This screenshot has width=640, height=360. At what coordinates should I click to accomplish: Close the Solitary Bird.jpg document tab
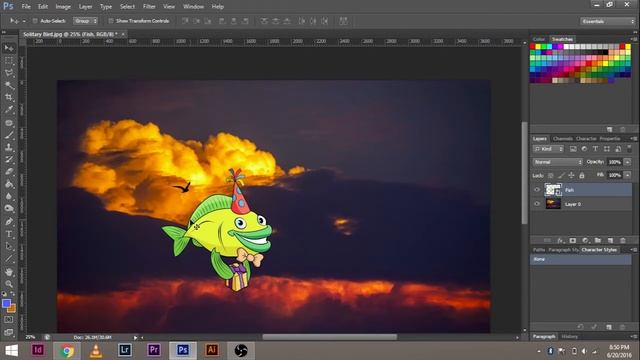coord(122,34)
